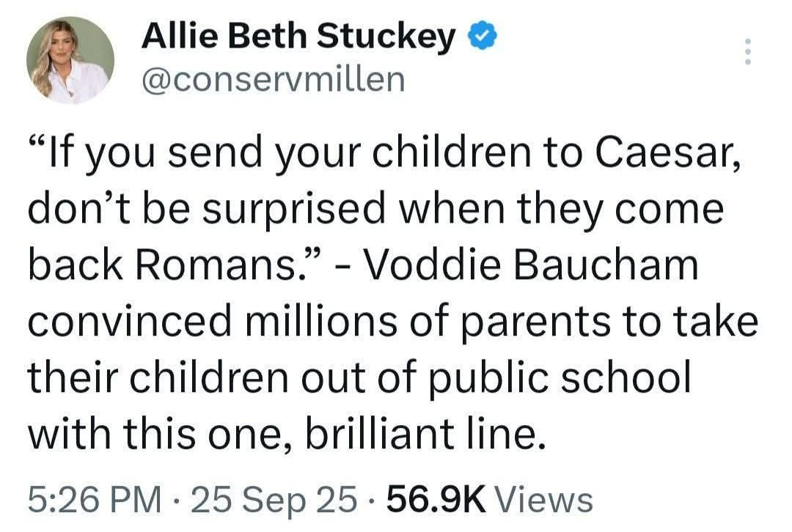Open the 56.9K view count

[436, 500]
